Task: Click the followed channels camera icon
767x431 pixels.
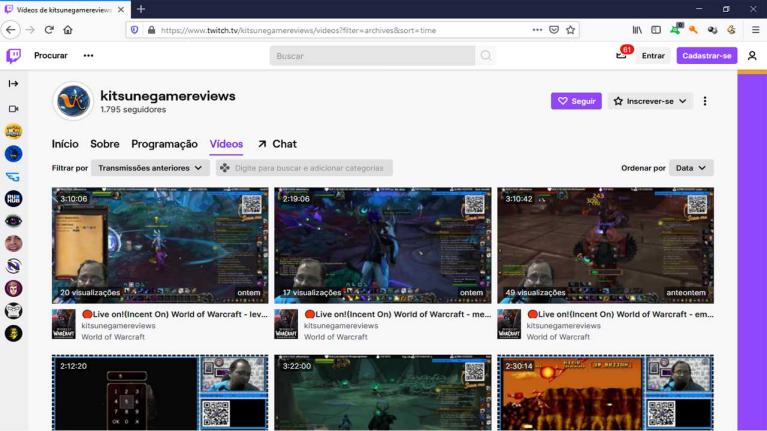Action: point(13,108)
